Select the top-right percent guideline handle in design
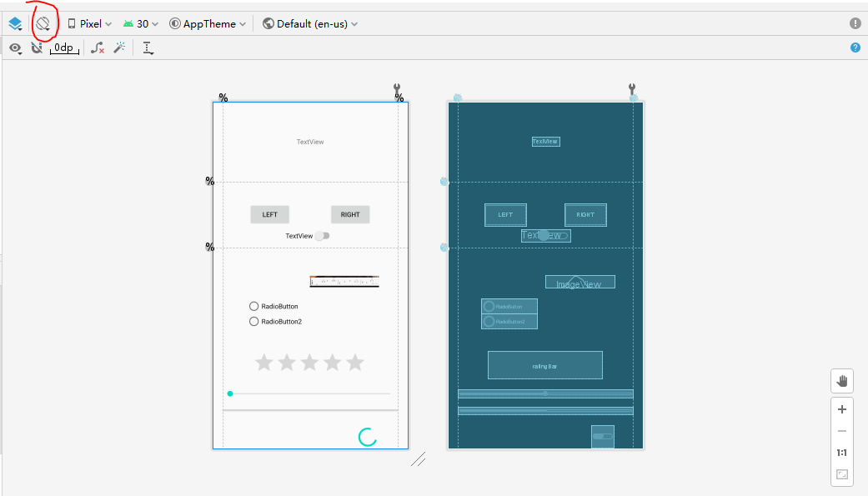868x496 pixels. (x=399, y=98)
